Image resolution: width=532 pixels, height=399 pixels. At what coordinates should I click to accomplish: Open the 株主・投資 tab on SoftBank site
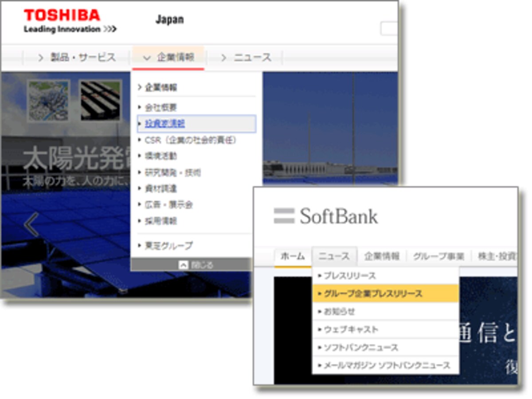click(497, 256)
